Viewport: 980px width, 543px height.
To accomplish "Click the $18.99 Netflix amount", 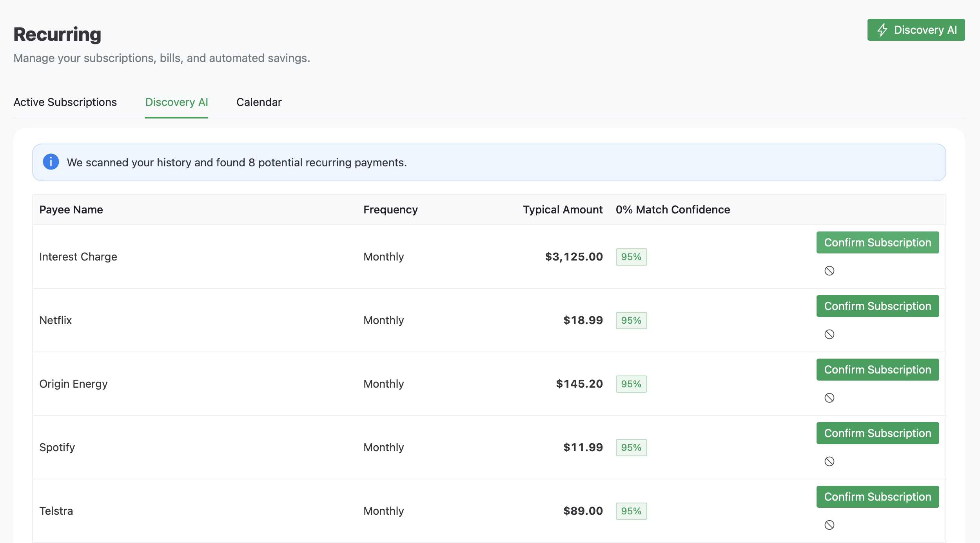I will tap(583, 320).
